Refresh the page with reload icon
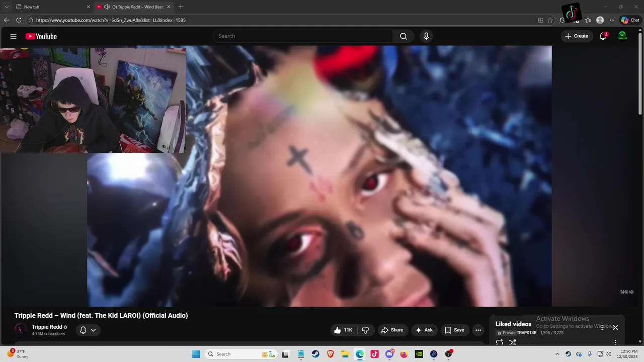 click(19, 20)
